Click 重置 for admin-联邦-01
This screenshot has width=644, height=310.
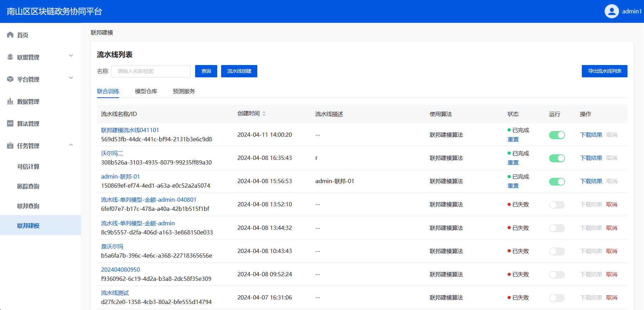(513, 186)
